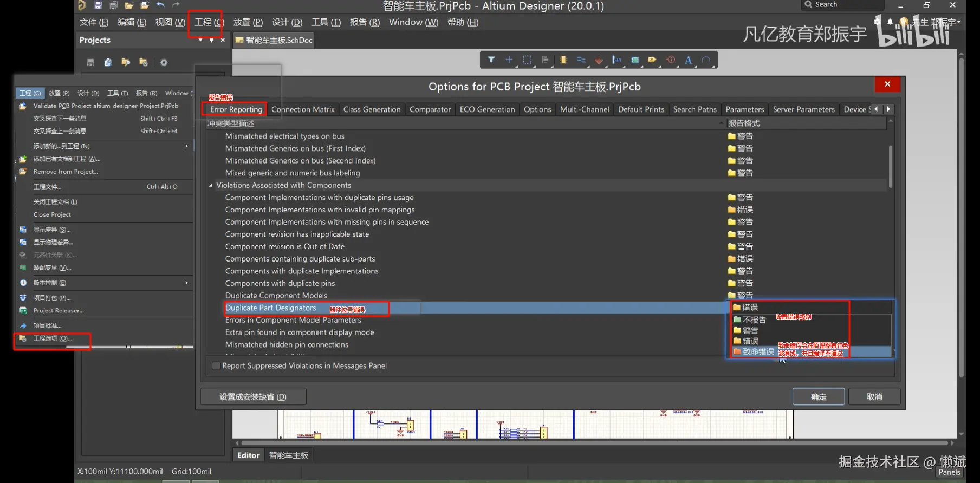Viewport: 980px width, 483px height.
Task: Select the Place Arc tool
Action: [x=706, y=60]
